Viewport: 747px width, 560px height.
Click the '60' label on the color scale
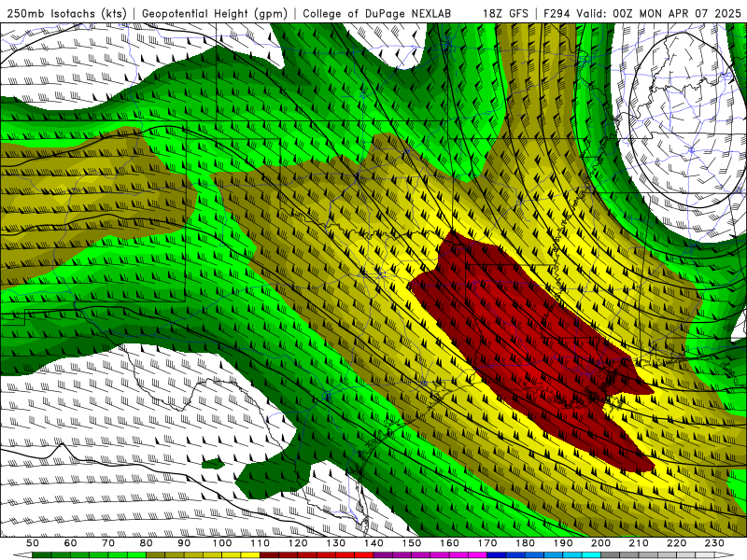click(71, 543)
